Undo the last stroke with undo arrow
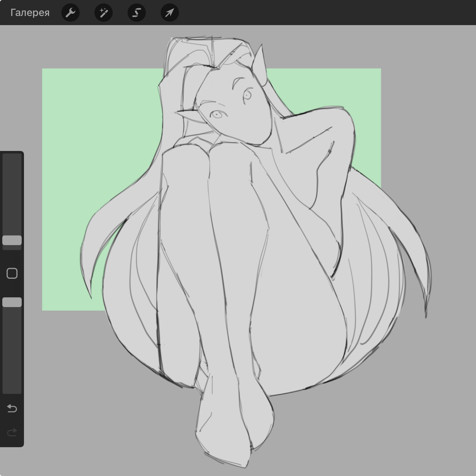The image size is (476, 476). click(x=12, y=409)
